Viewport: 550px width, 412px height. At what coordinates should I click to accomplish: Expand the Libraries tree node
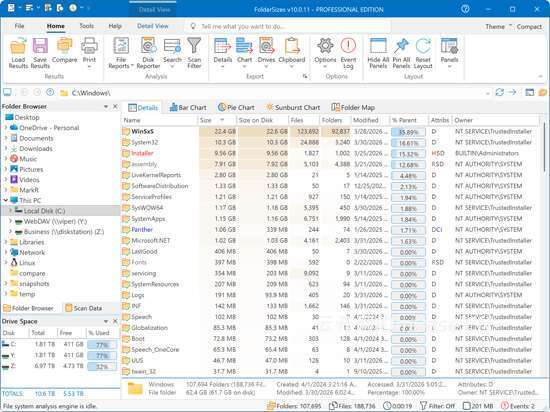click(6, 242)
